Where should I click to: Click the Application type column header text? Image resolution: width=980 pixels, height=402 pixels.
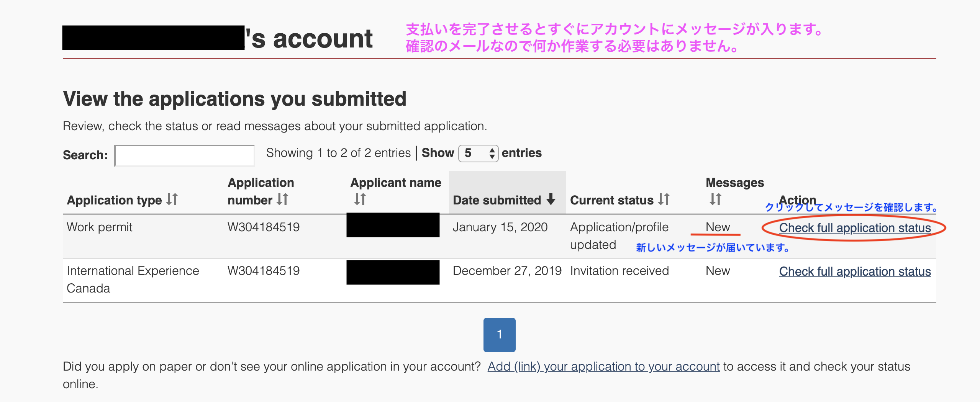point(115,200)
